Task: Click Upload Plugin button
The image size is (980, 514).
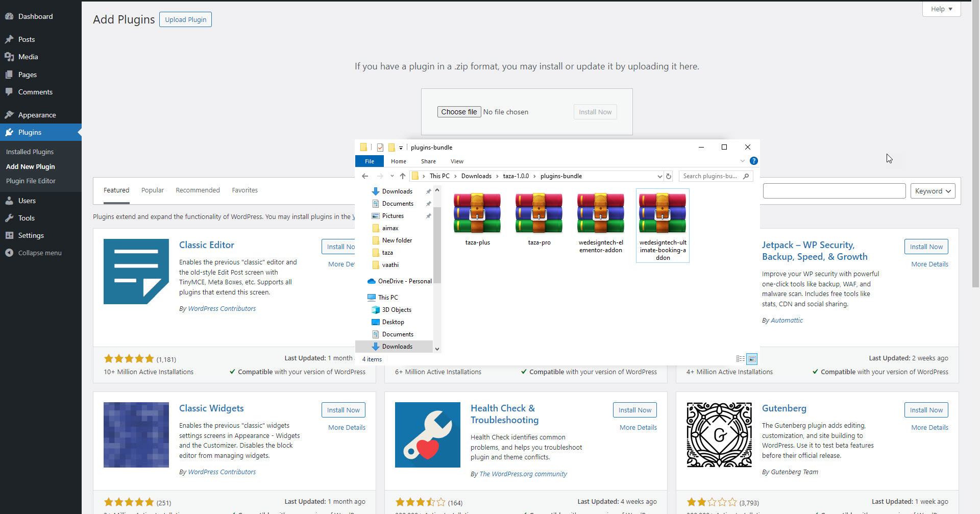Action: tap(185, 19)
